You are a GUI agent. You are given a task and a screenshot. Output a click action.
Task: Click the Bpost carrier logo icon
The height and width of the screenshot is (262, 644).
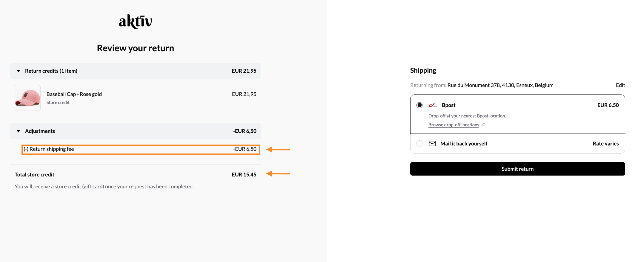pos(433,105)
